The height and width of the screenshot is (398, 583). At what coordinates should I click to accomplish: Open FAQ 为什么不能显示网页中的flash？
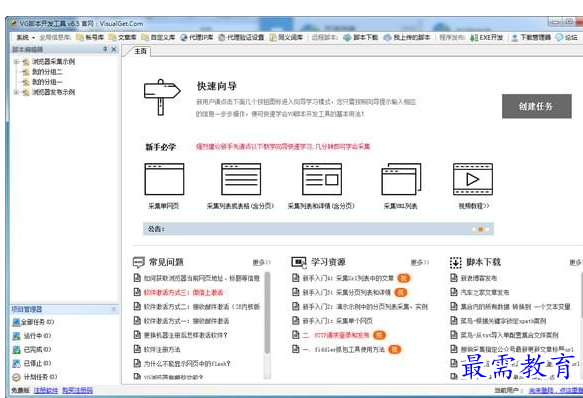[187, 363]
